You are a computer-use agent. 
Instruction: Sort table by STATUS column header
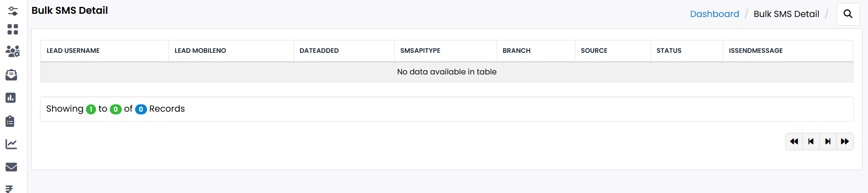point(669,51)
